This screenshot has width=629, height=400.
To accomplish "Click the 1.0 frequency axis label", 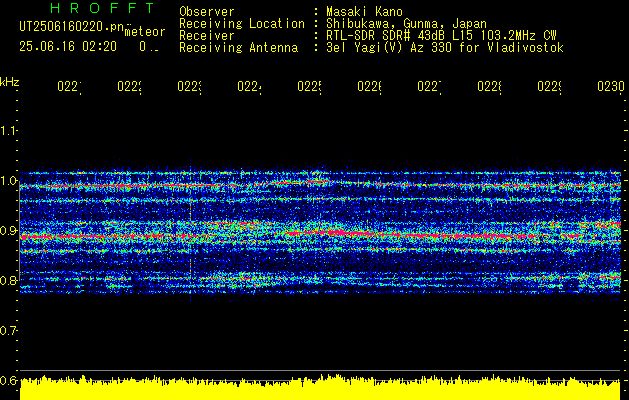I will point(9,181).
